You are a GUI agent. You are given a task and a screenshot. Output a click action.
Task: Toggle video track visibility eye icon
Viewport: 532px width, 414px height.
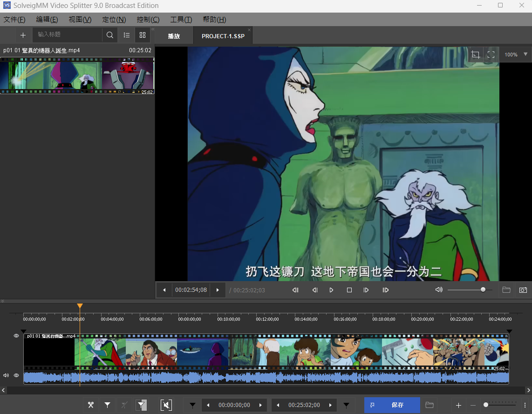click(x=16, y=336)
